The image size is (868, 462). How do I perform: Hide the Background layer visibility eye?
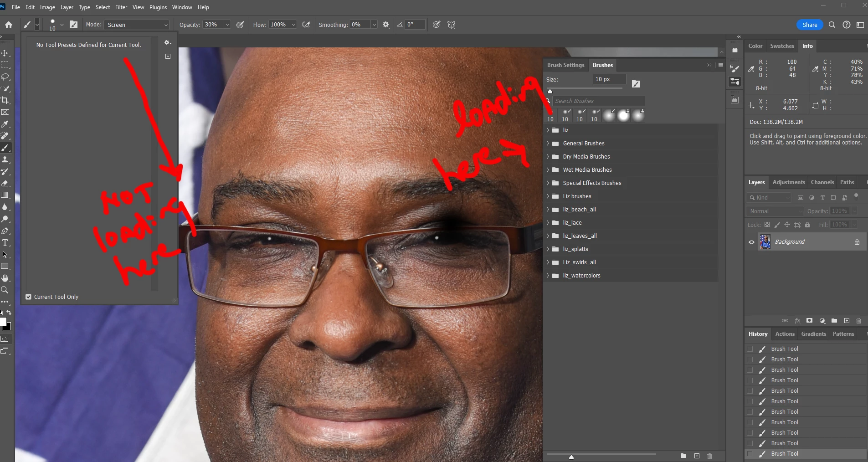point(751,242)
